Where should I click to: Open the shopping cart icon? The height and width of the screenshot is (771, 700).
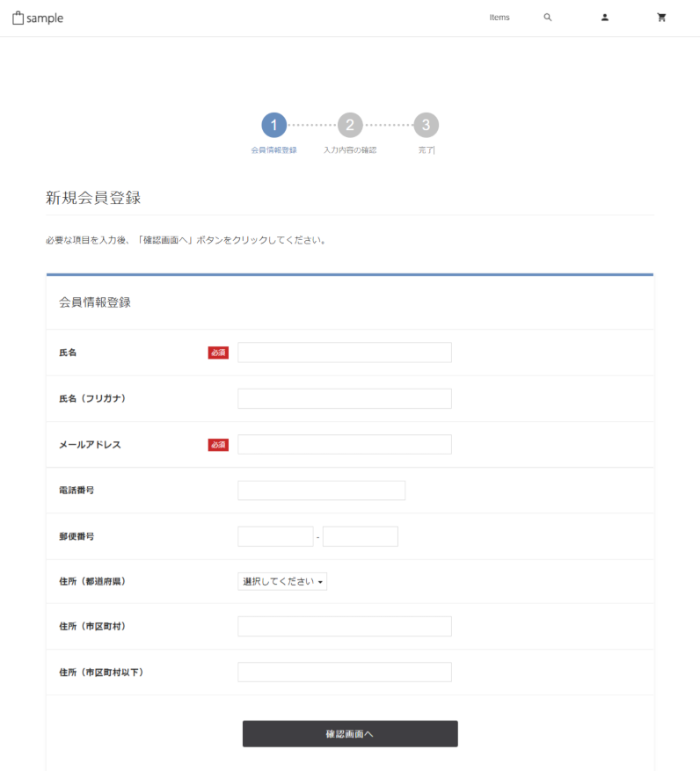(661, 18)
